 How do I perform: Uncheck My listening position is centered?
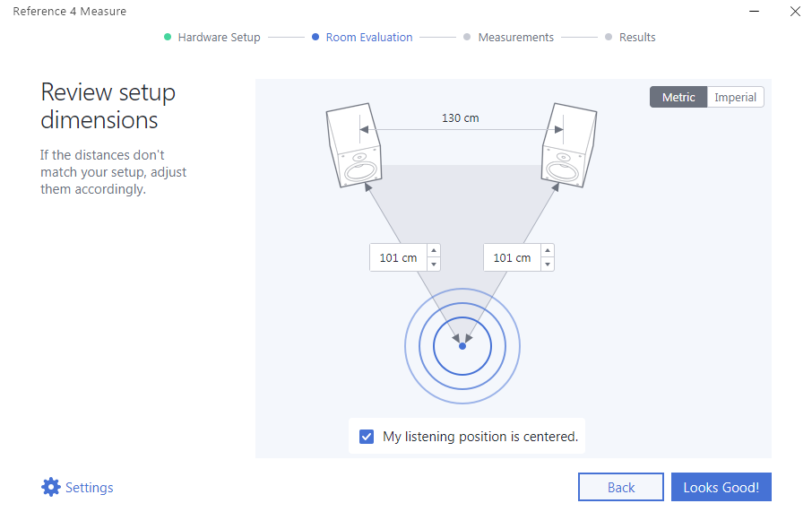click(367, 437)
